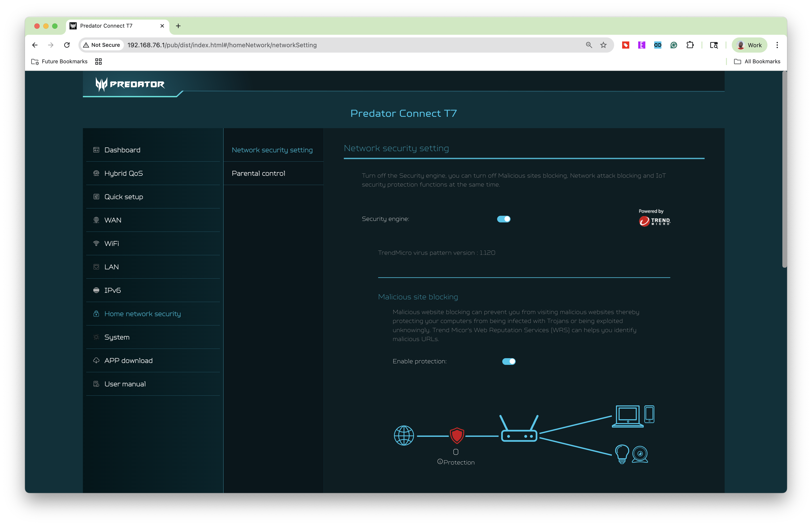The width and height of the screenshot is (812, 526).
Task: Open the Dashboard menu item
Action: click(153, 150)
